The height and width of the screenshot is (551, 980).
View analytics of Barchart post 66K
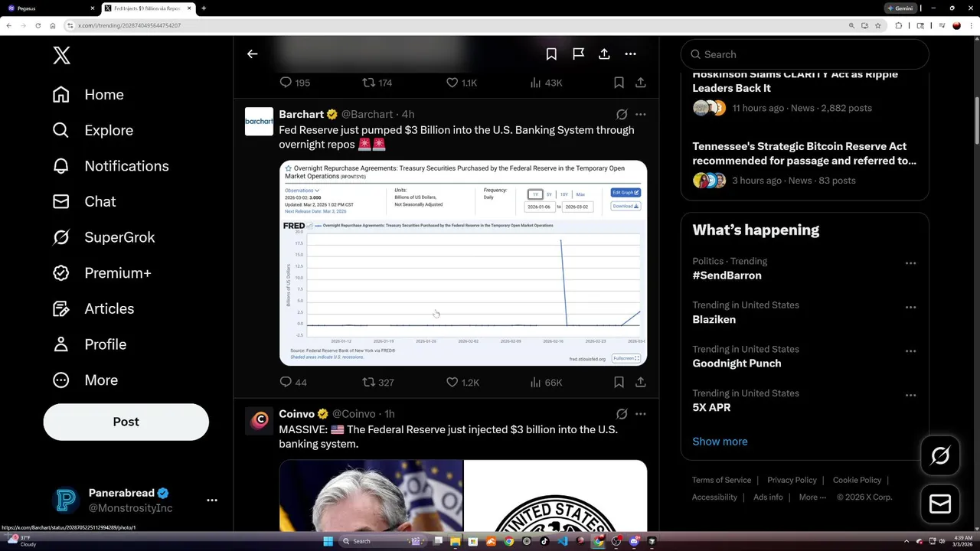pos(545,382)
